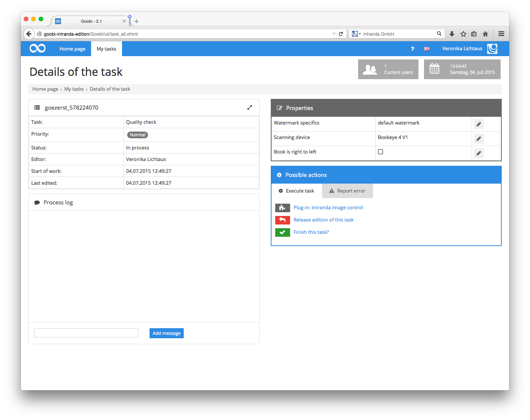Image resolution: width=530 pixels, height=420 pixels.
Task: Click the default watermark value
Action: coord(399,123)
